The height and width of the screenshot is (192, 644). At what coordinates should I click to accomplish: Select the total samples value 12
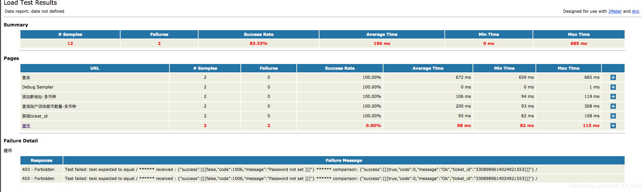tap(70, 44)
